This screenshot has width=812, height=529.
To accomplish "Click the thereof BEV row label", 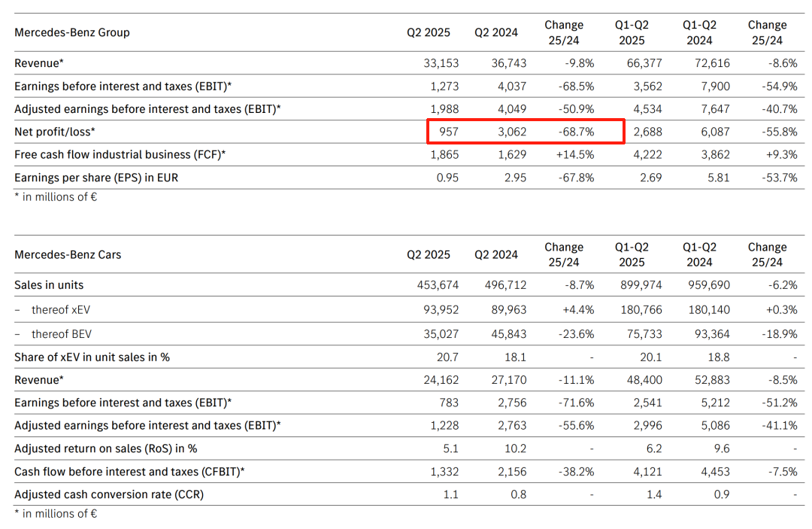I will [x=62, y=333].
